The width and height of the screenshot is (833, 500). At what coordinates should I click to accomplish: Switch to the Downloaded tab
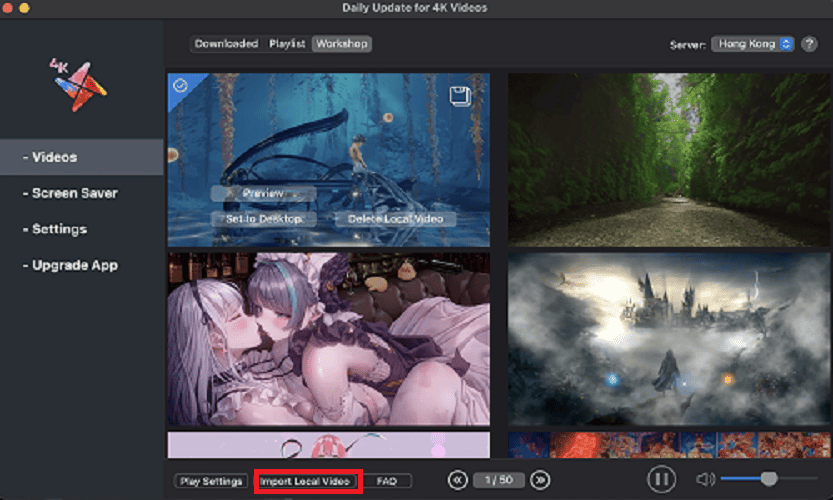click(x=226, y=44)
